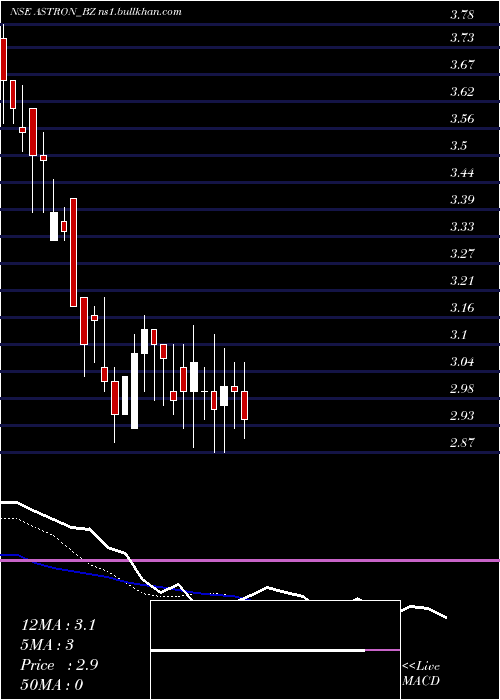Click the tallest red candlestick on the chart
This screenshot has height=700, width=500.
click(x=73, y=252)
